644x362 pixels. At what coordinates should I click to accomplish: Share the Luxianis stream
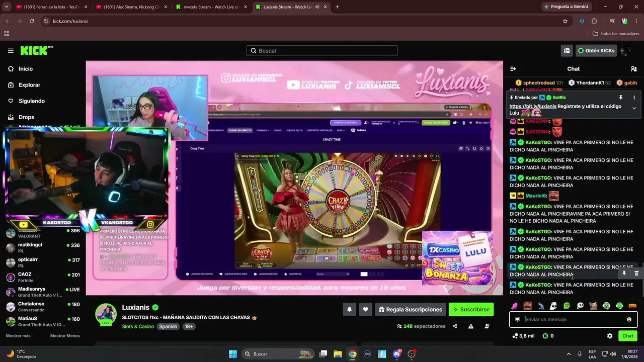click(x=455, y=326)
